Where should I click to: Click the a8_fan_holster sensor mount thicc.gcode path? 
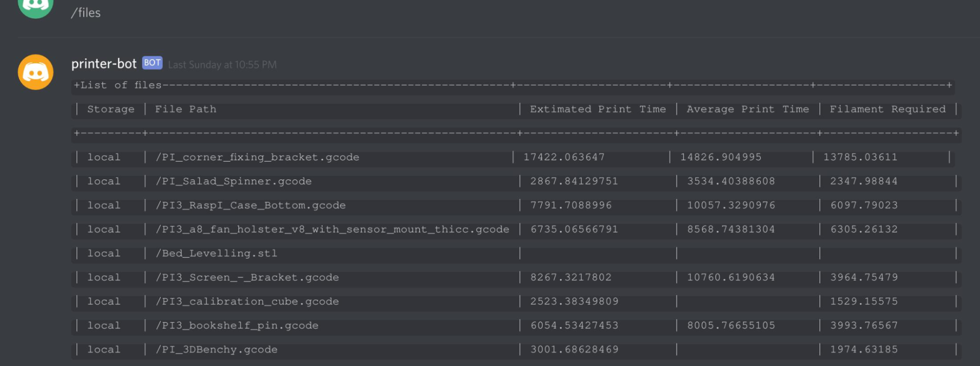pos(332,229)
